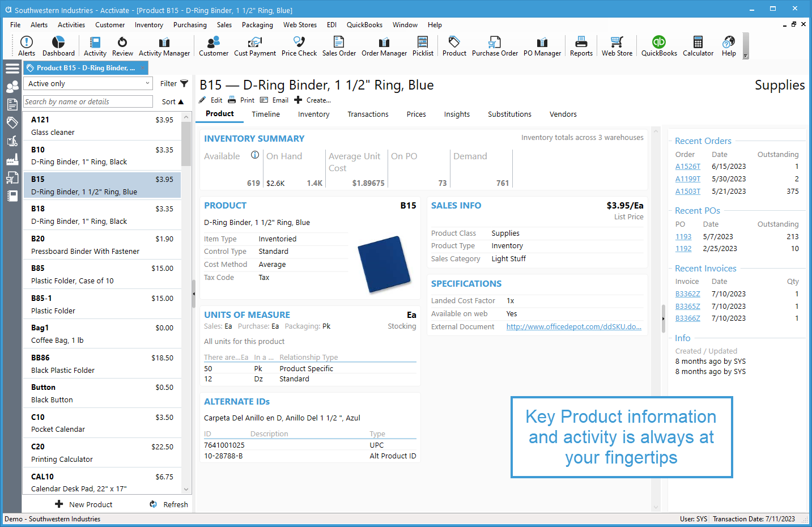Viewport: 812px width, 527px height.
Task: Click the New Product button
Action: click(83, 504)
